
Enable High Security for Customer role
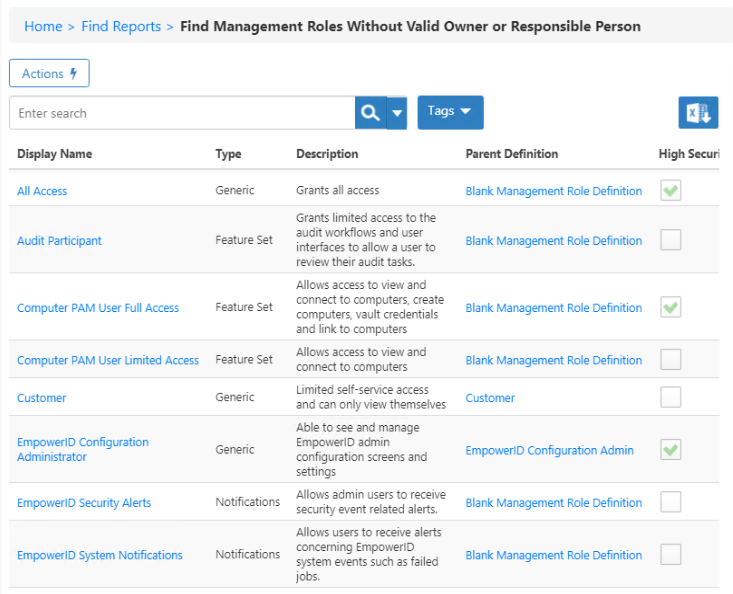670,397
